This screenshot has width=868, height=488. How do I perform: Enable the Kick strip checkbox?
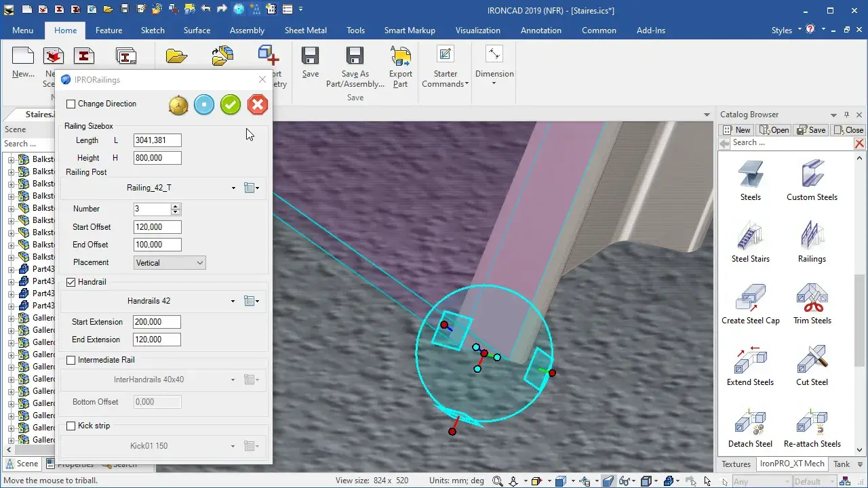71,426
